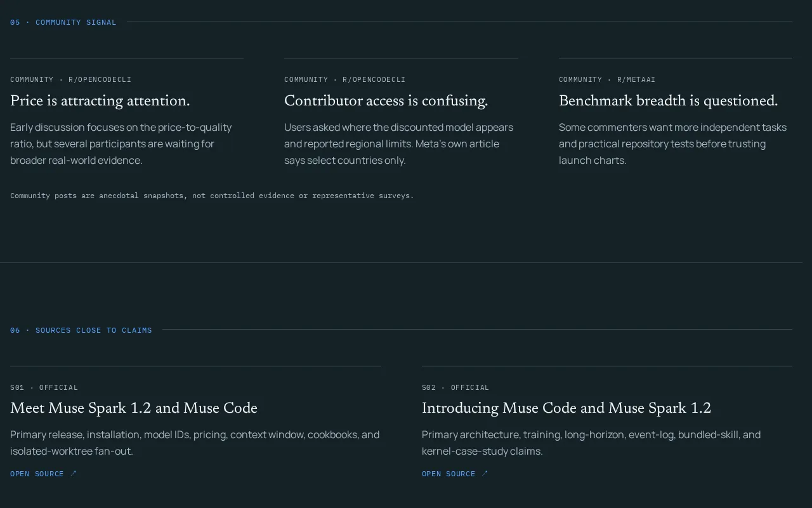This screenshot has height=508, width=812.
Task: Open the S02 source link
Action: [455, 474]
